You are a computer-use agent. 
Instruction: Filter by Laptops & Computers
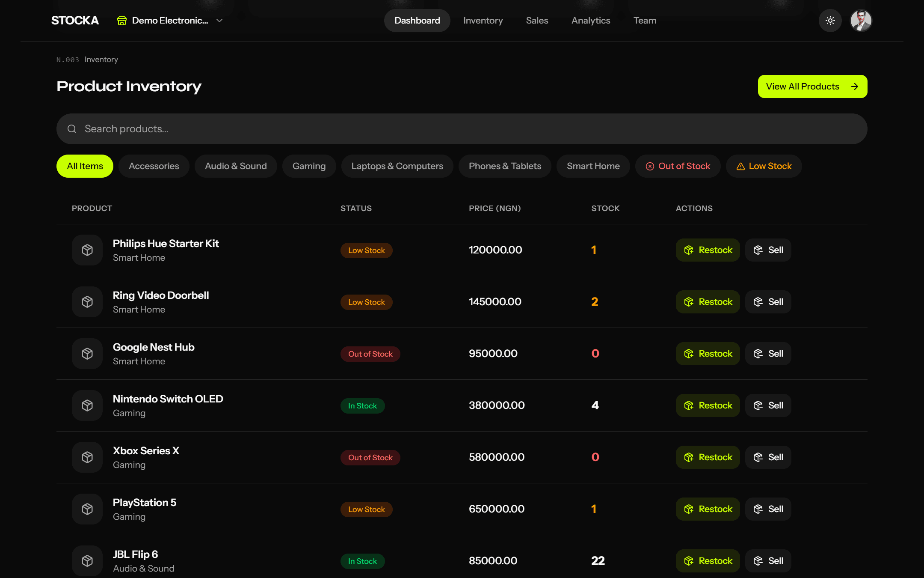coord(397,166)
